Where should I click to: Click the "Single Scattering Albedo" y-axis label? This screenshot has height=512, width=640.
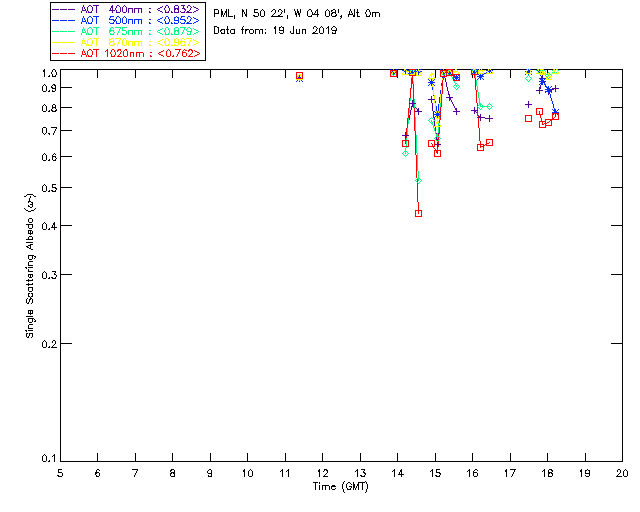31,266
